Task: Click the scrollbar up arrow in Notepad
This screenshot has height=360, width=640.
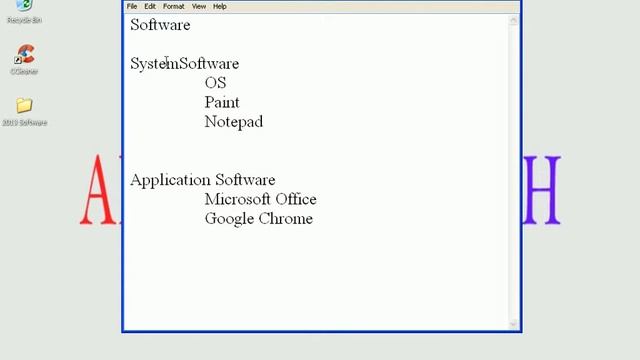Action: click(x=513, y=20)
